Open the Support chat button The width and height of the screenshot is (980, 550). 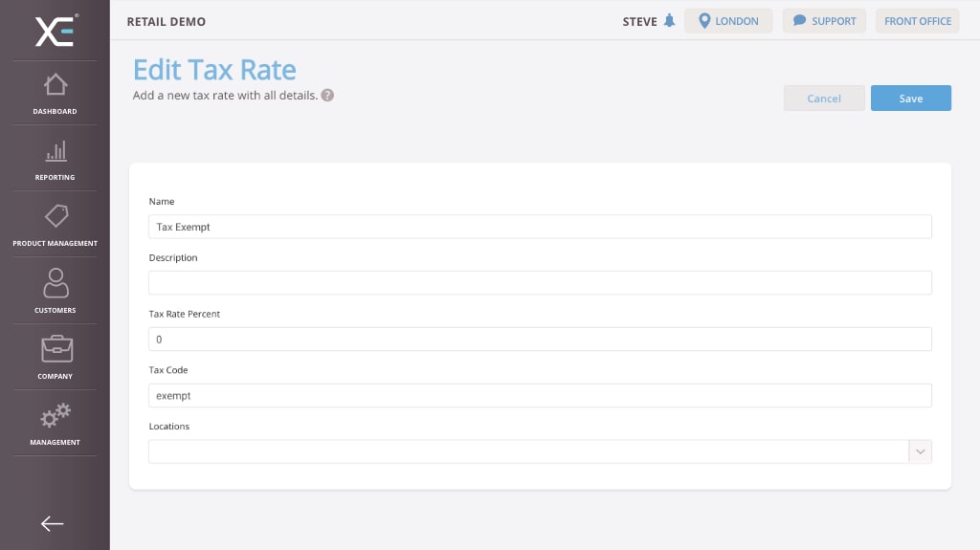824,21
